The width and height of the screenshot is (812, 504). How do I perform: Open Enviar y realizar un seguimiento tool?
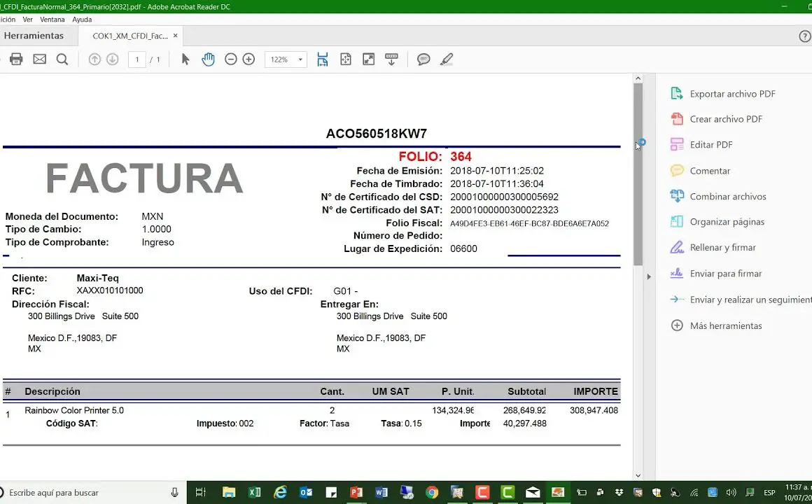pos(741,300)
